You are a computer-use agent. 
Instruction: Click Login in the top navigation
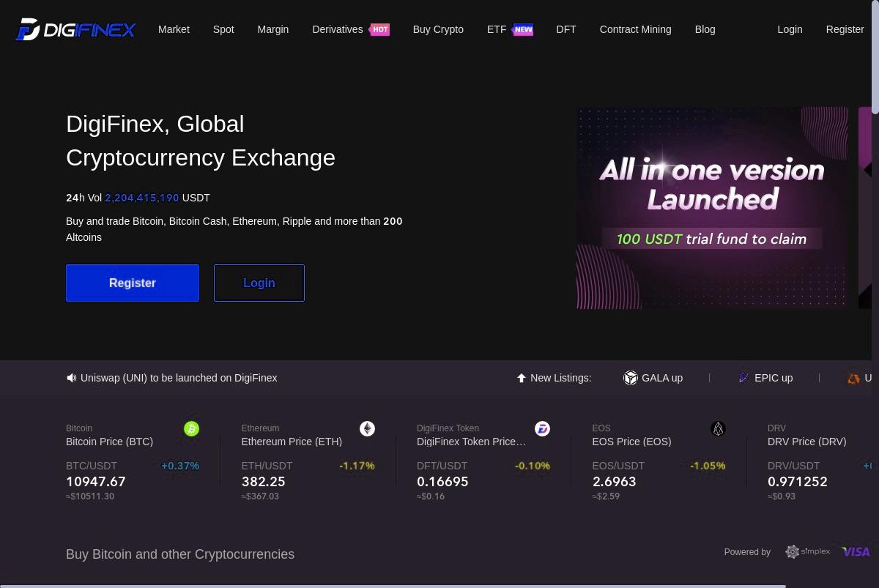[790, 29]
